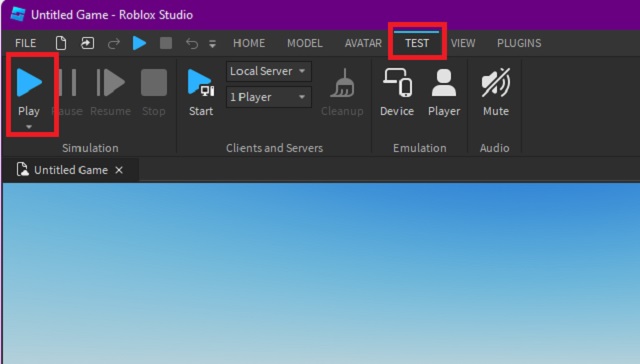640x364 pixels.
Task: Click the new file icon
Action: tap(61, 43)
